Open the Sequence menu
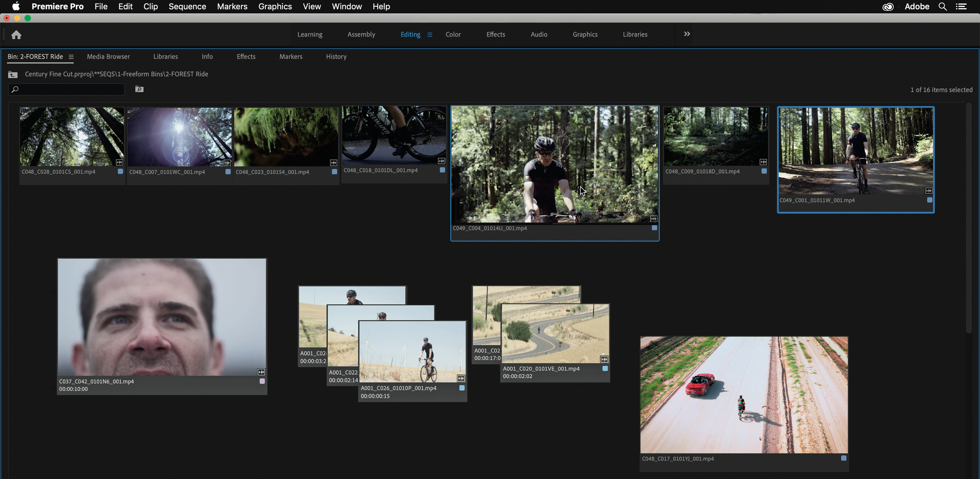This screenshot has height=479, width=980. (x=187, y=6)
